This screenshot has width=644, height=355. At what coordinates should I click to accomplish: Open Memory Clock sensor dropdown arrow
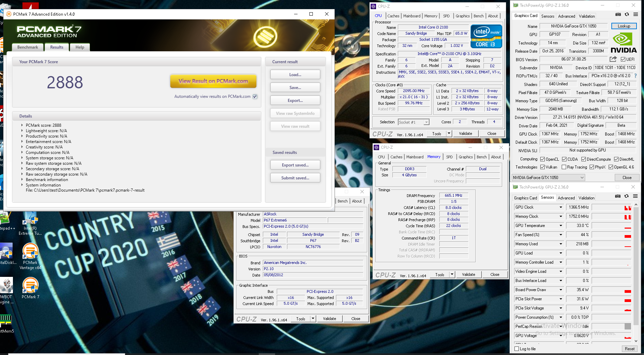pyautogui.click(x=561, y=216)
